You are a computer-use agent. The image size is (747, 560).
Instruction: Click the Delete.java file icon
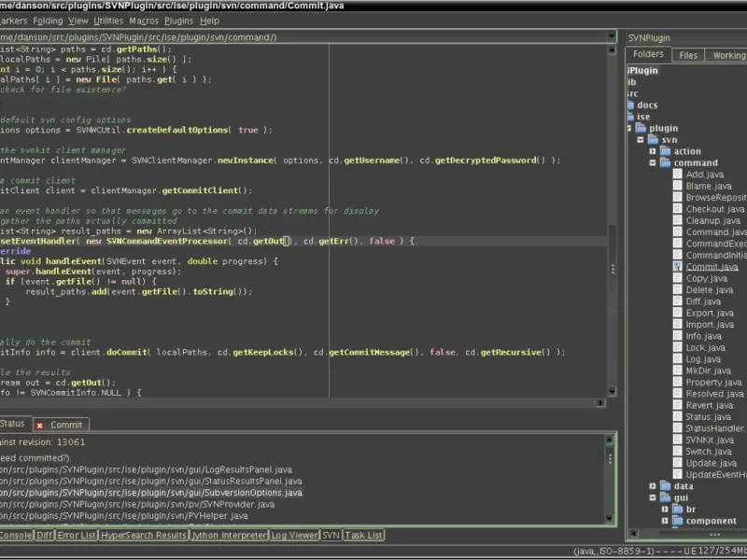coord(678,289)
